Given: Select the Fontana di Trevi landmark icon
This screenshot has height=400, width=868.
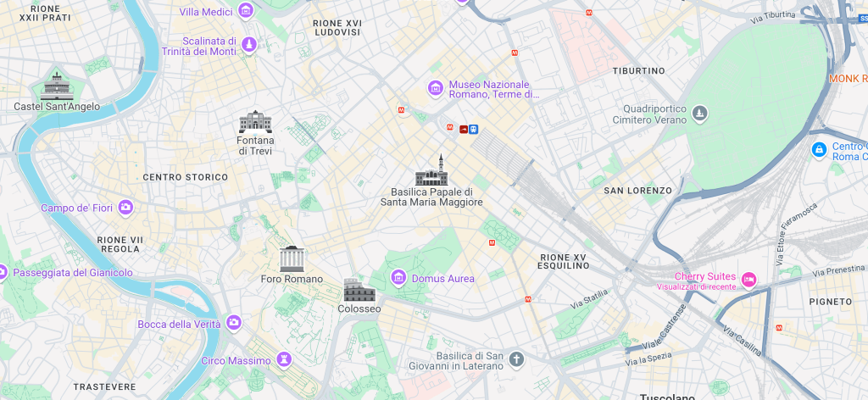Looking at the screenshot, I should pos(255,122).
